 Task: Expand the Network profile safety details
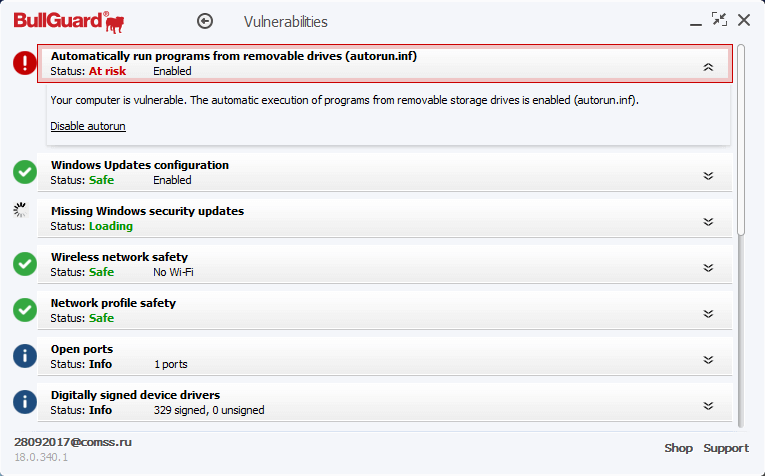[x=708, y=313]
